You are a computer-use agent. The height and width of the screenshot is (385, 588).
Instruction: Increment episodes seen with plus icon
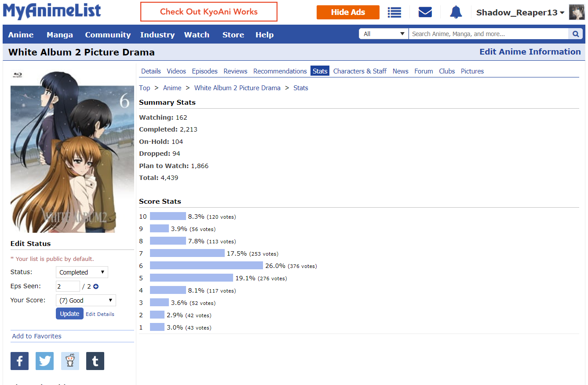[96, 286]
